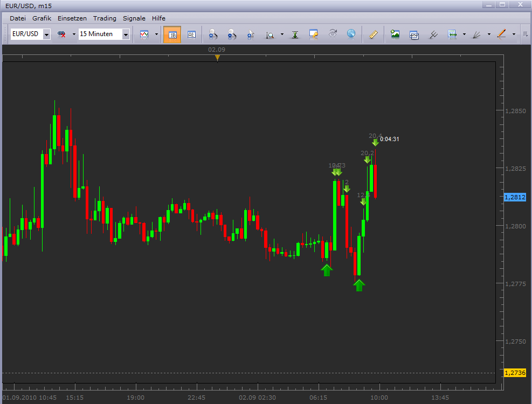532x404 pixels.
Task: Click the 1,2775 price axis label
Action: 515,283
